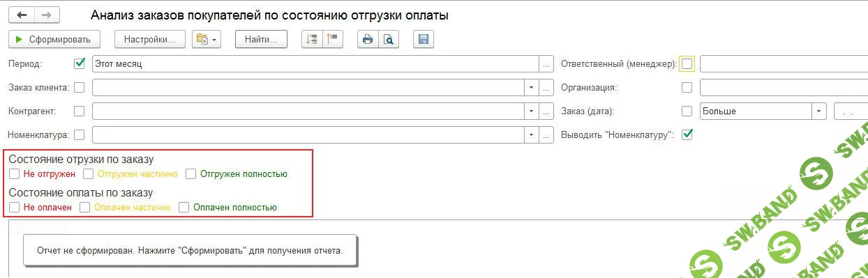Click the Заказ (дата) date field
Viewport: 868px width, 278px height.
(851, 111)
